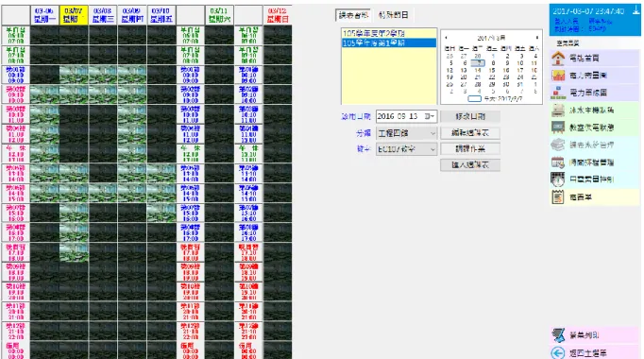Viewport: 644px width, 359px height.
Task: Click the leftmost 18:10-19:00 period row label
Action: click(16, 272)
